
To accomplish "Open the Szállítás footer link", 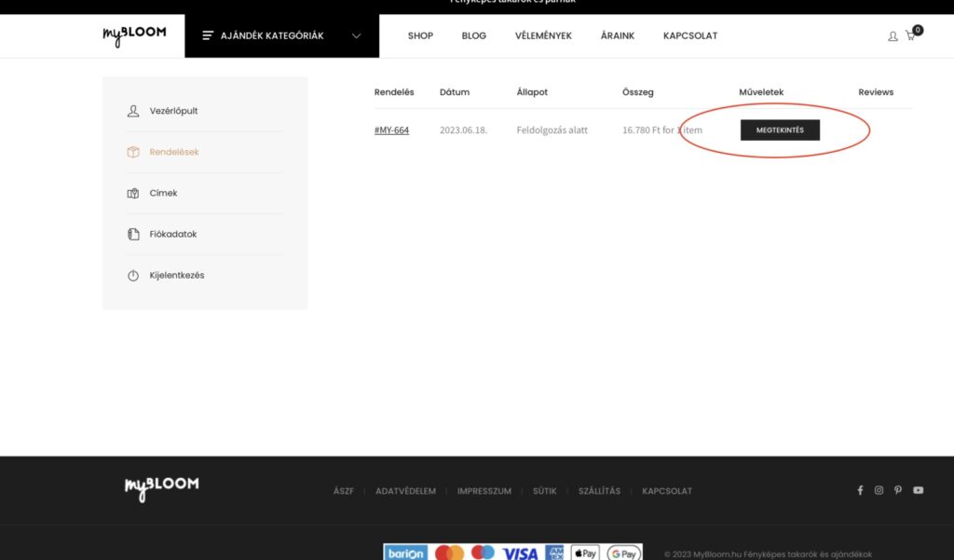I will point(599,491).
